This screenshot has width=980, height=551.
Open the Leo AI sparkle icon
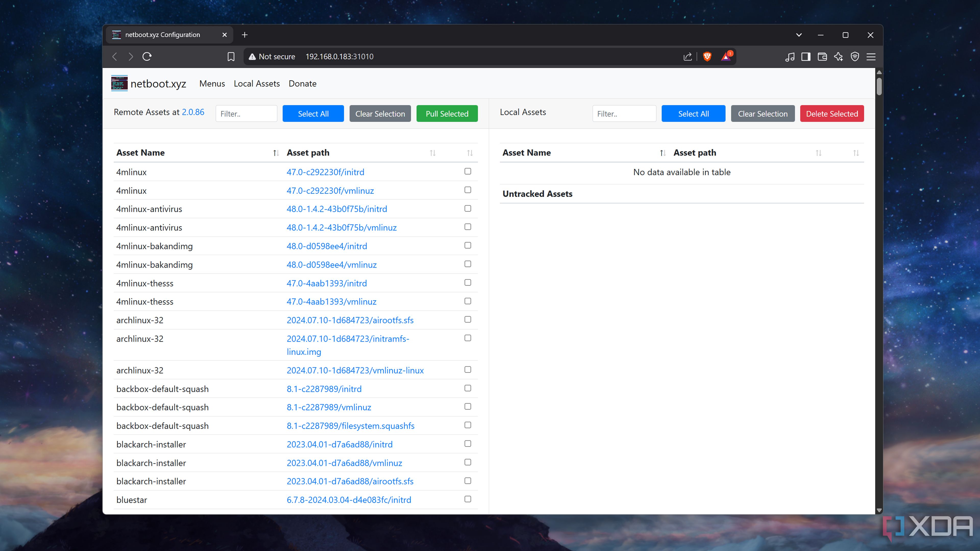point(838,57)
